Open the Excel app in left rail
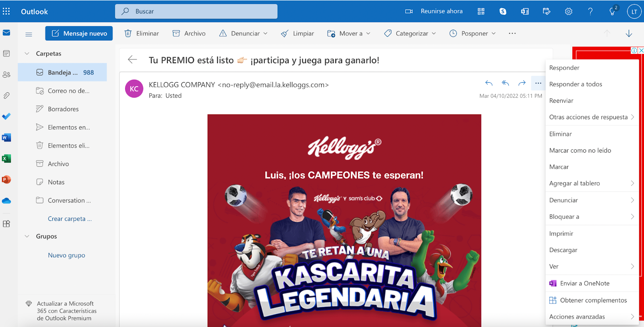644x327 pixels. [x=6, y=159]
